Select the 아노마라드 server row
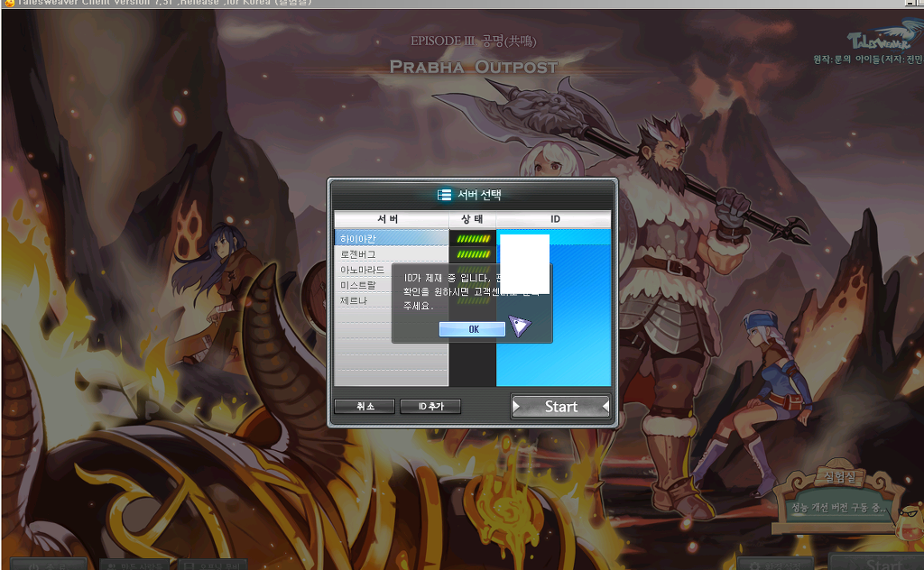 coord(363,270)
